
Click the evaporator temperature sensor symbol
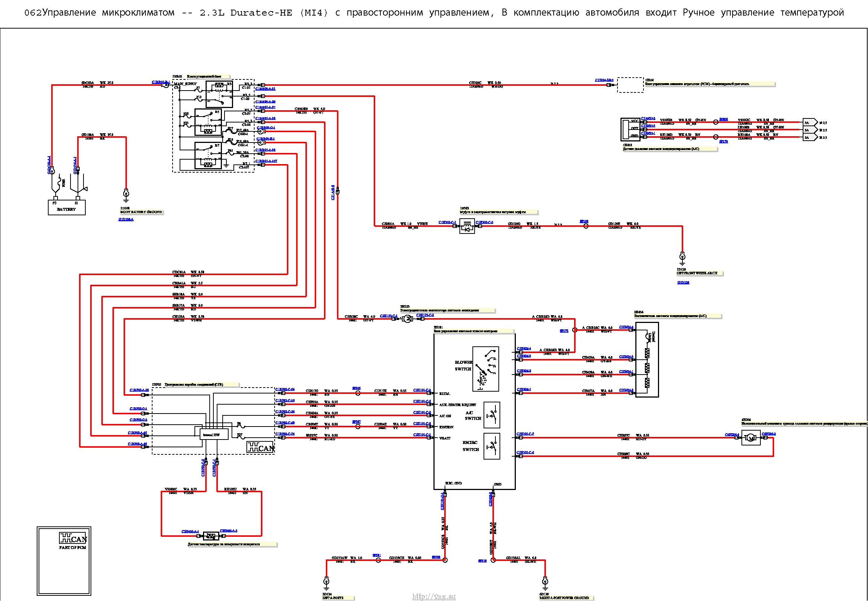click(211, 536)
